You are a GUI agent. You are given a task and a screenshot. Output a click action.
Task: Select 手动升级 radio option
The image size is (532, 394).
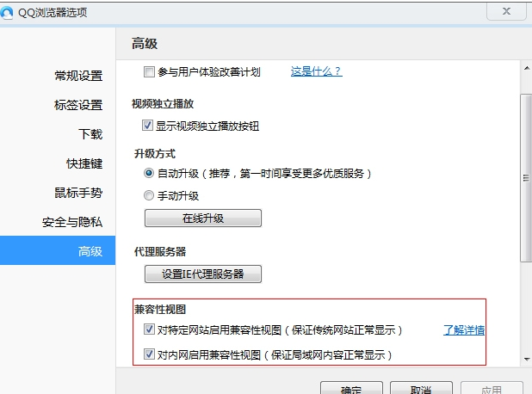point(149,195)
